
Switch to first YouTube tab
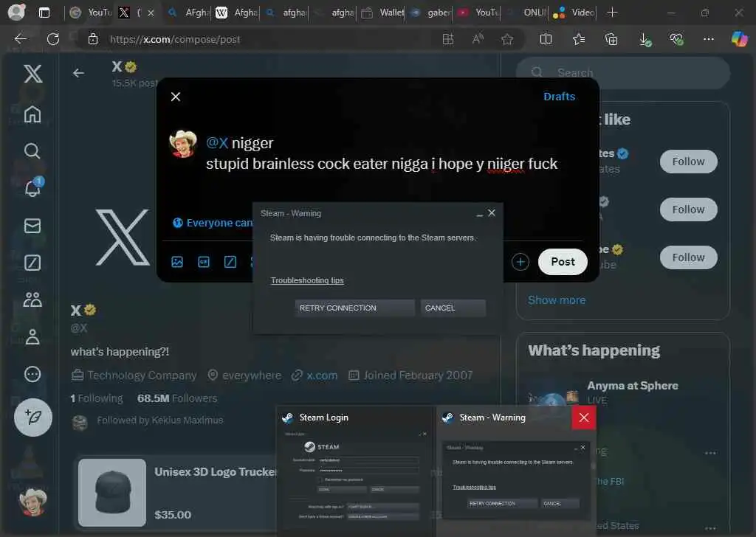point(90,13)
